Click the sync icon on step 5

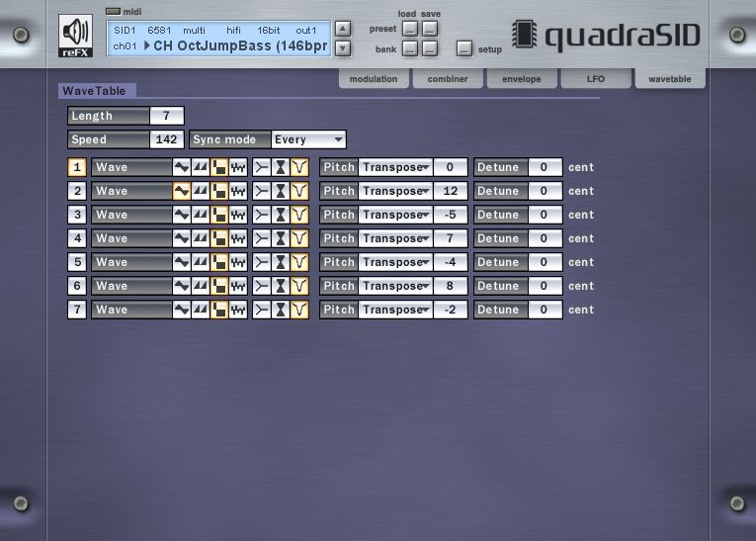pyautogui.click(x=262, y=262)
